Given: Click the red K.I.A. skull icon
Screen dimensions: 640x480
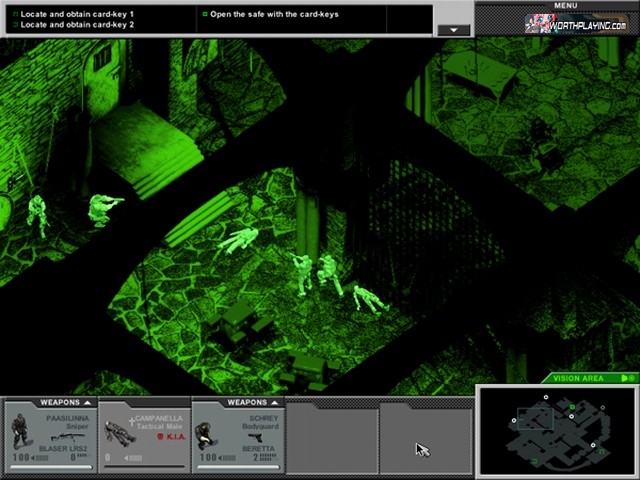Looking at the screenshot, I should (160, 436).
